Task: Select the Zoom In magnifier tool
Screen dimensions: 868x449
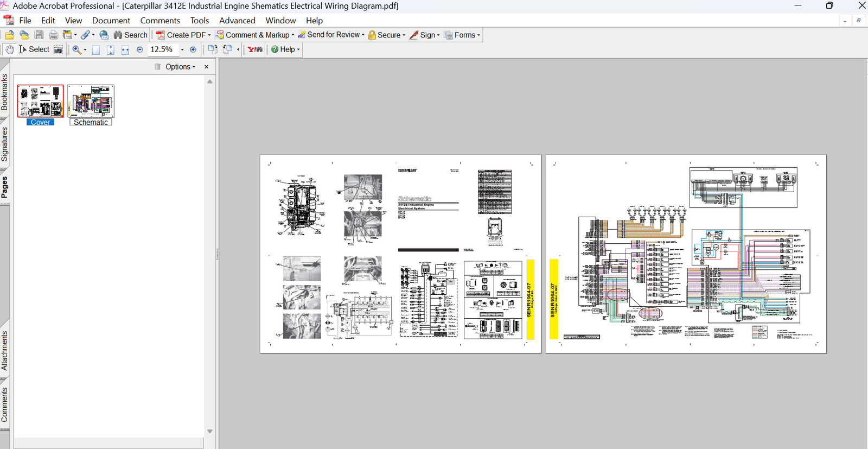Action: [76, 49]
